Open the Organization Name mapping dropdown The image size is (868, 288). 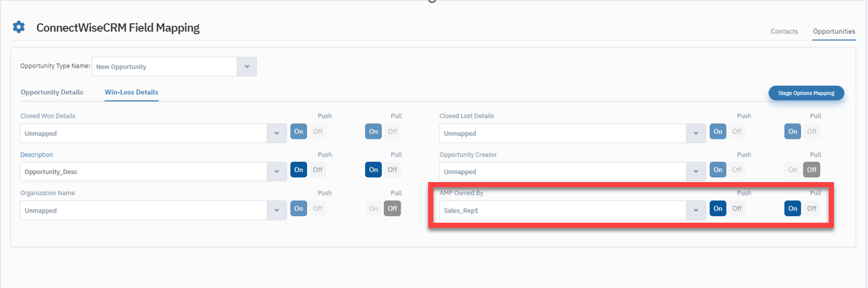click(277, 210)
